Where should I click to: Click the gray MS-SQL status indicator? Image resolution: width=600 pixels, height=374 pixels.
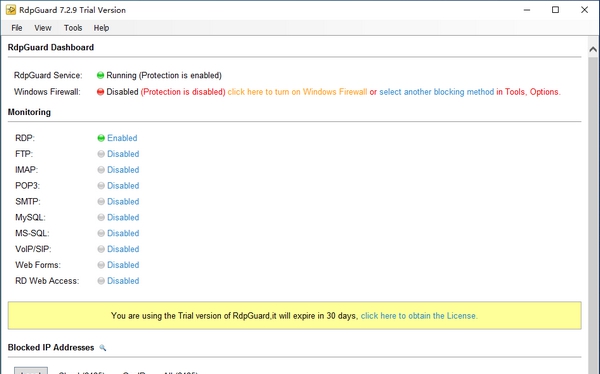(x=101, y=233)
